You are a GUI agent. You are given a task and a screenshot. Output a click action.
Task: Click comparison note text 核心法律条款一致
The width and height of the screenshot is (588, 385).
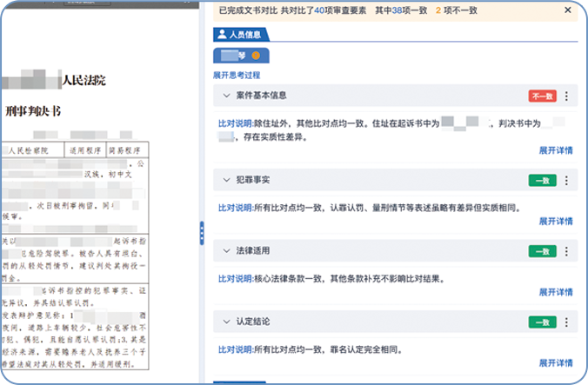[289, 279]
